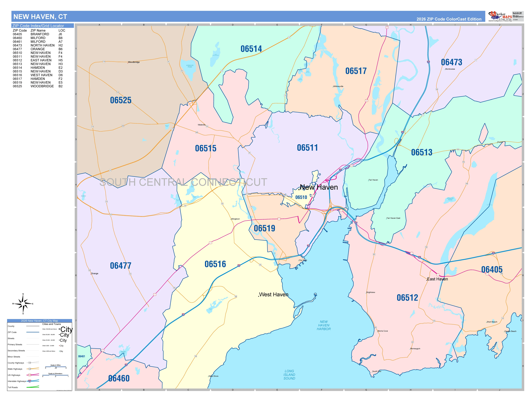
Task: Click the 06511 ZIP label on map
Action: point(307,148)
